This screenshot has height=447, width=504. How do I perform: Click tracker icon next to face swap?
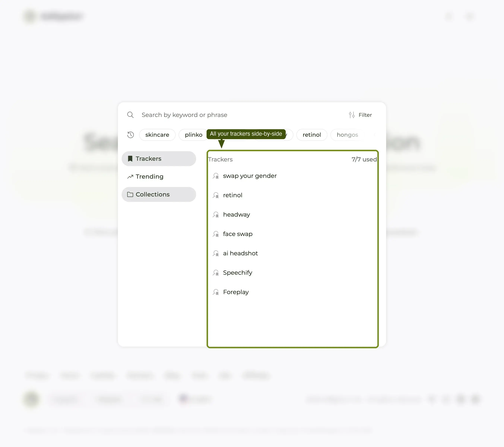[216, 234]
